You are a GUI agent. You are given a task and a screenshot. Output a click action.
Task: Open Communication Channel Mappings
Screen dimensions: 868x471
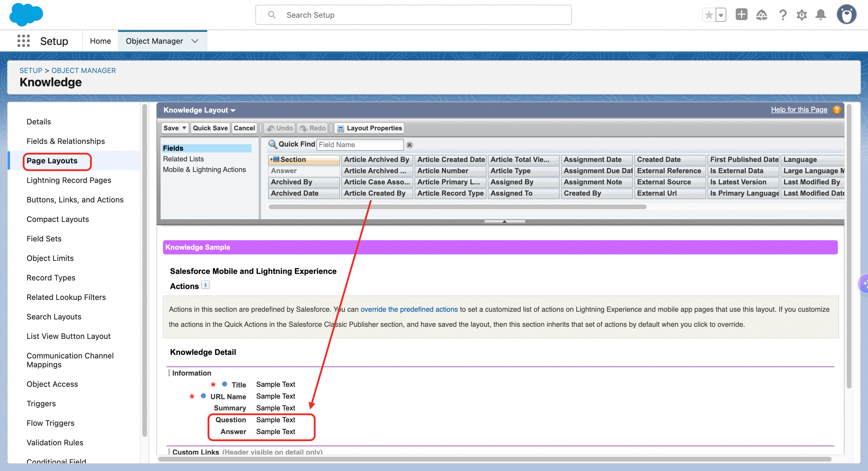70,360
